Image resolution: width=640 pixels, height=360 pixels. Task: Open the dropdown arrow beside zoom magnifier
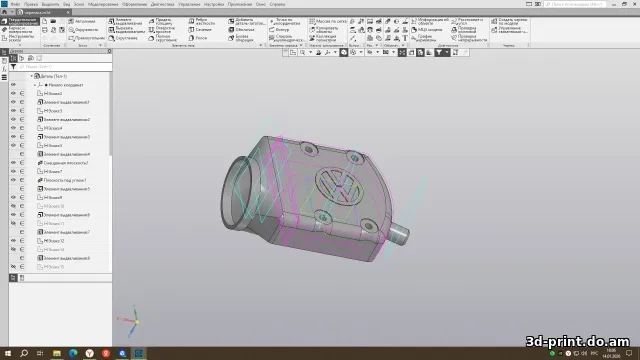click(310, 52)
